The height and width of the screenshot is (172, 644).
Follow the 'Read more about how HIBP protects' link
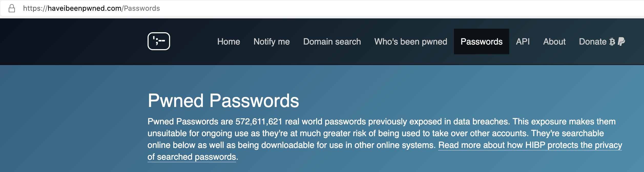[530, 145]
